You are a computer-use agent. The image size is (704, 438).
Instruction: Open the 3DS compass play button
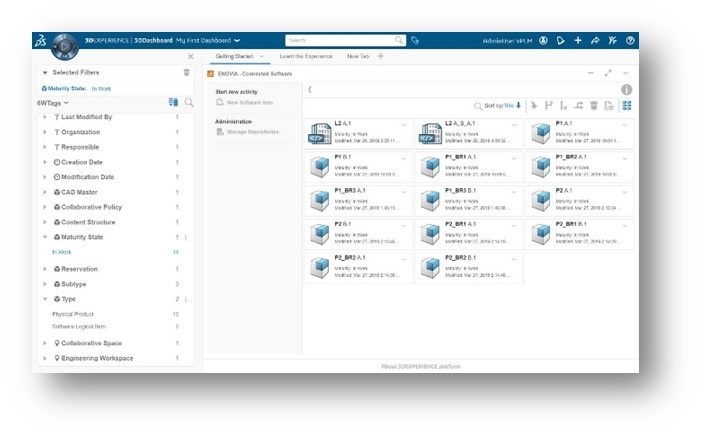pos(65,46)
